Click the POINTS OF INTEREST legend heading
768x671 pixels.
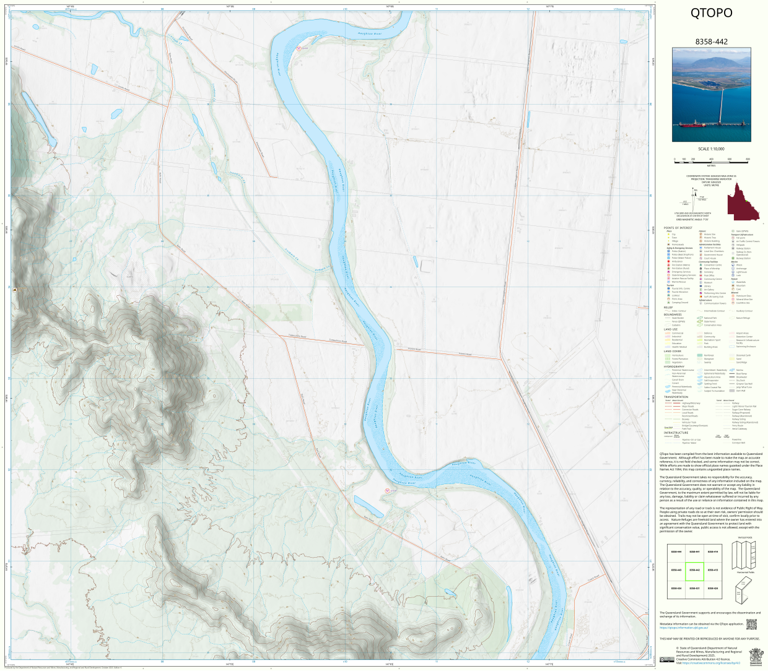coord(678,228)
